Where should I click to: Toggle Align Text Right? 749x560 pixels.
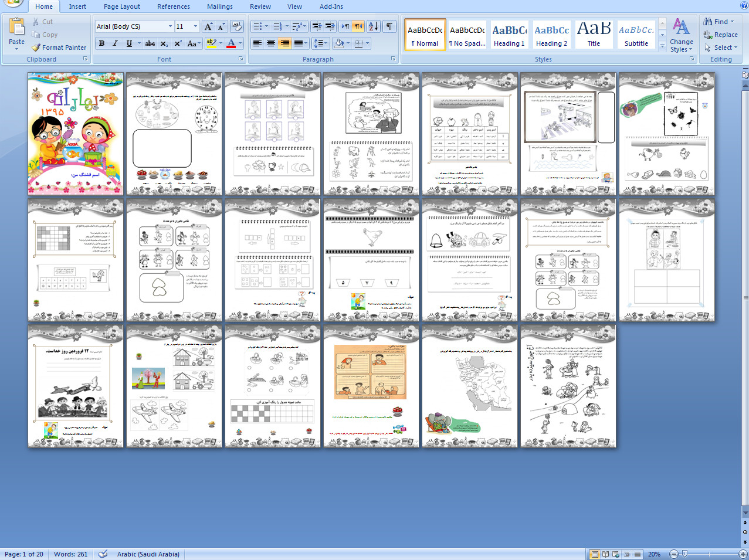pos(284,43)
